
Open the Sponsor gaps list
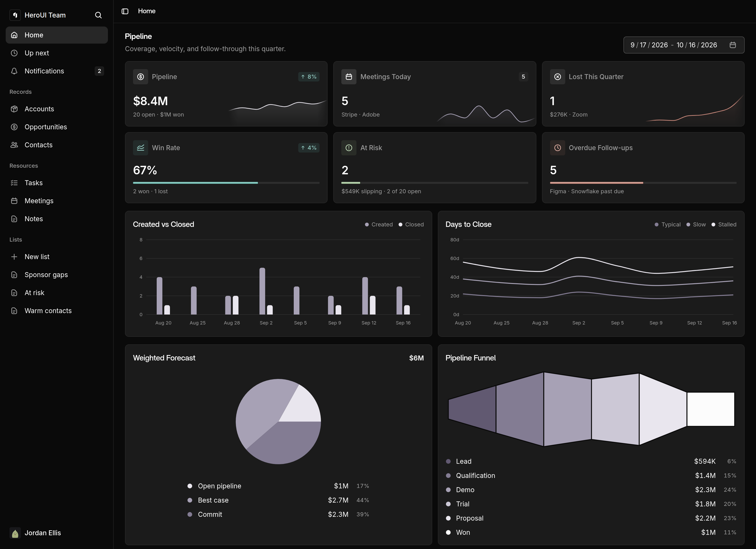pos(57,275)
